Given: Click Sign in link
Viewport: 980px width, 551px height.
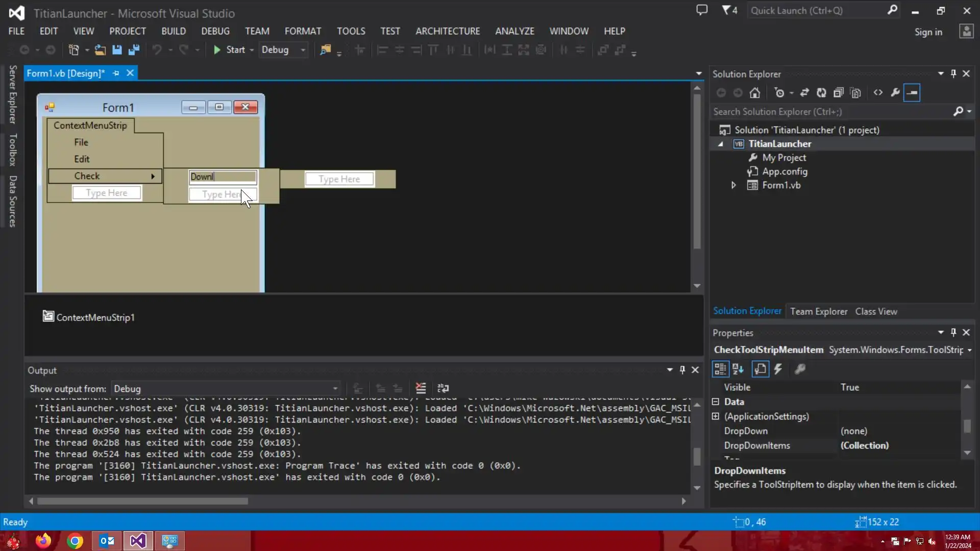Looking at the screenshot, I should click(928, 32).
